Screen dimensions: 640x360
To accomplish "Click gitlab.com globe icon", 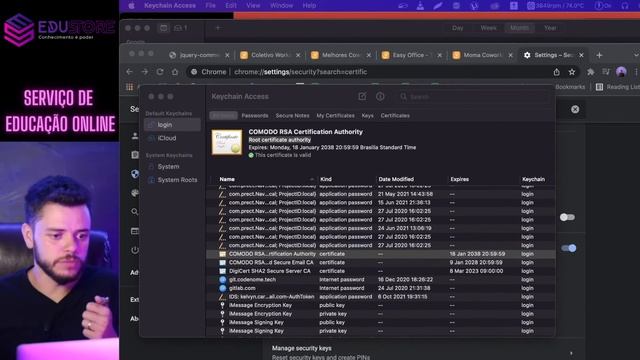I will tap(222, 288).
